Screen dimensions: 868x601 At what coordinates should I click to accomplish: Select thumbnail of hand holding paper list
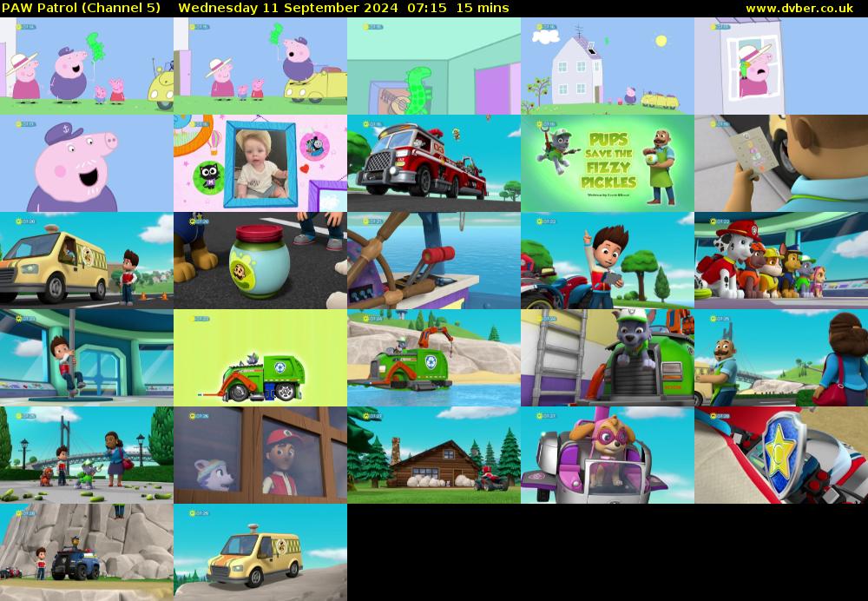tap(781, 163)
